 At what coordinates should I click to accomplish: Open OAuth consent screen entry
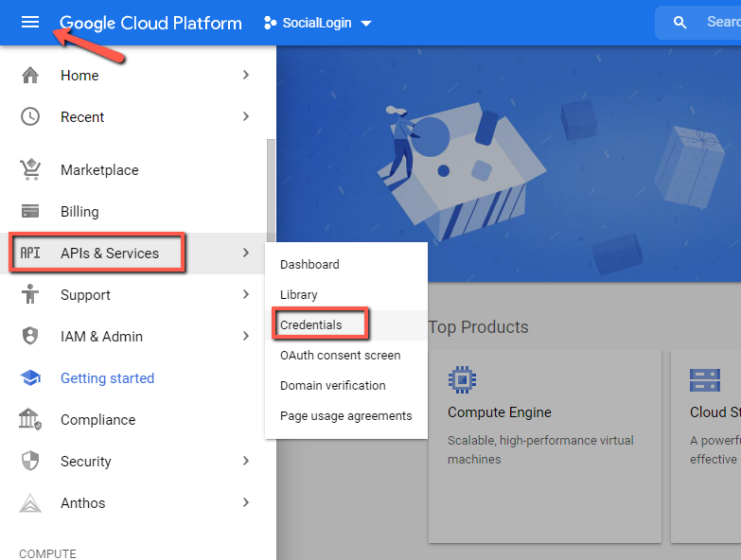pos(346,355)
